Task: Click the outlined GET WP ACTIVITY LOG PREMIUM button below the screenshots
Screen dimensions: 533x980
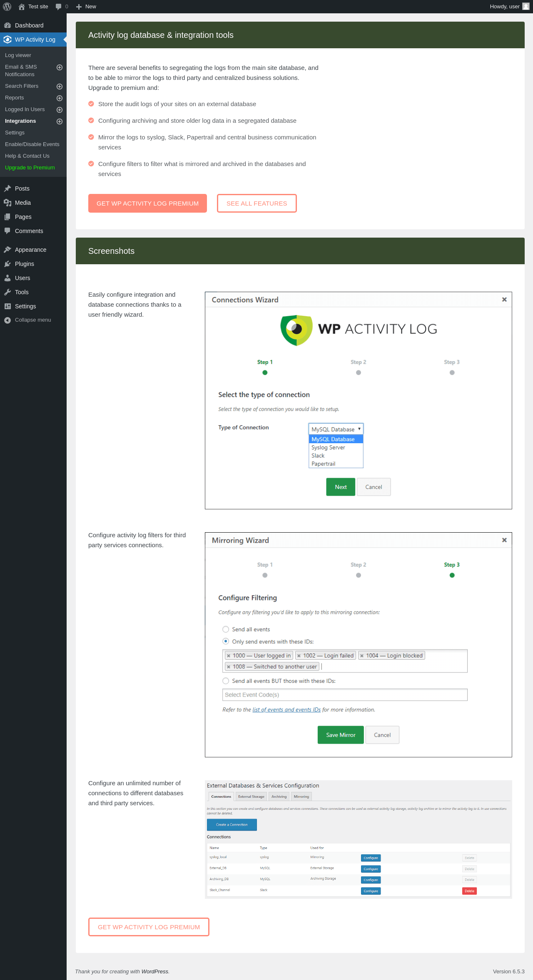Action: pyautogui.click(x=149, y=927)
